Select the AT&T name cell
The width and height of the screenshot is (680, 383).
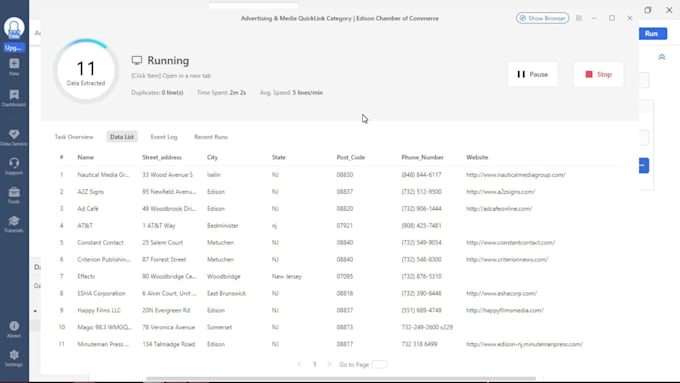pyautogui.click(x=85, y=226)
